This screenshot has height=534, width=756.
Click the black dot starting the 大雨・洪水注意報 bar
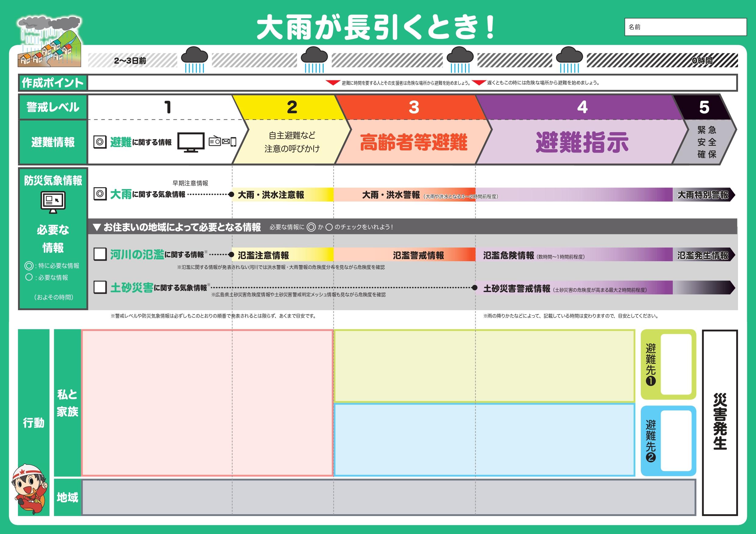232,195
